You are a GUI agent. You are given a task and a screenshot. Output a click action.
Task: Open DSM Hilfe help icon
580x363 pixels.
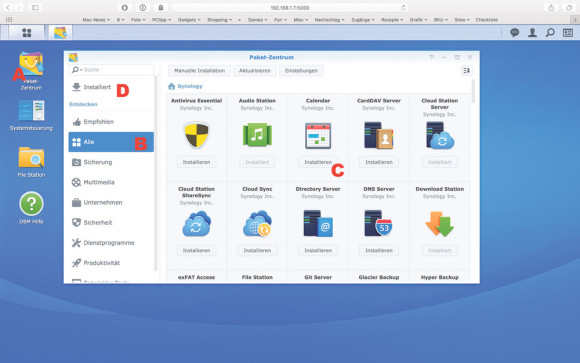tap(31, 207)
